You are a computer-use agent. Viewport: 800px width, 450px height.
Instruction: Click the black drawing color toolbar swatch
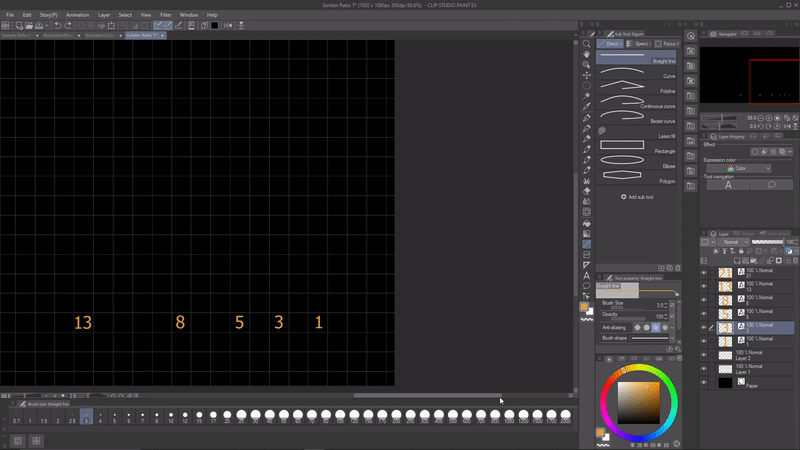[x=215, y=26]
